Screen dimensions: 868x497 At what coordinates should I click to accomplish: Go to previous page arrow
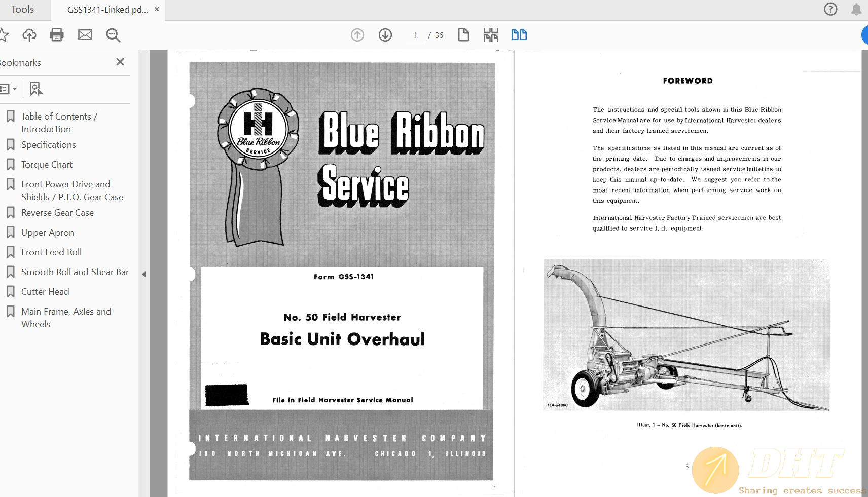[357, 35]
